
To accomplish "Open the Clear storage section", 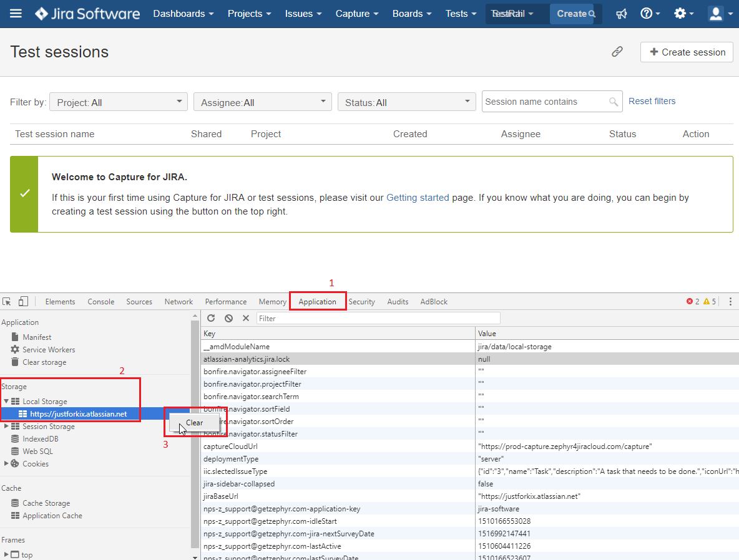I will coord(44,362).
